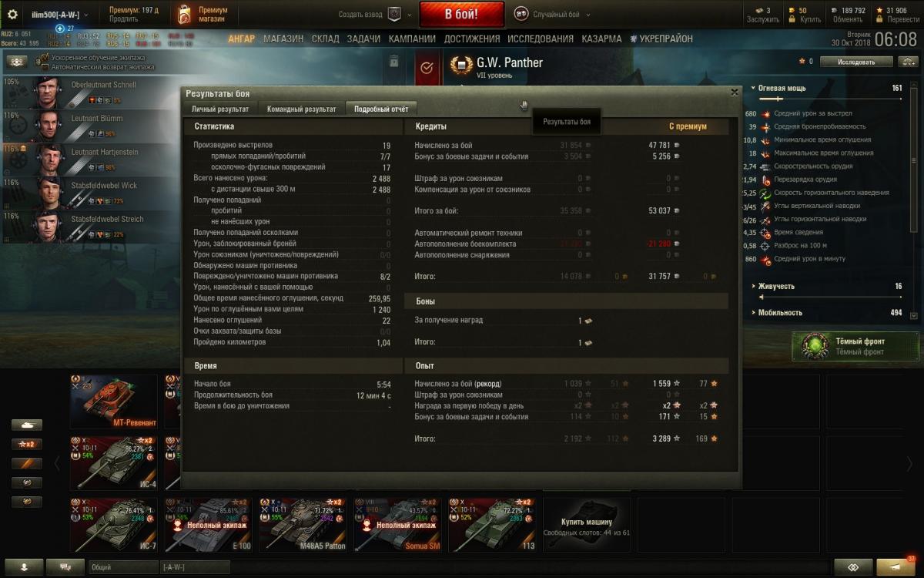Open the МАГАЗИН menu item
Image resolution: width=924 pixels, height=578 pixels.
283,39
